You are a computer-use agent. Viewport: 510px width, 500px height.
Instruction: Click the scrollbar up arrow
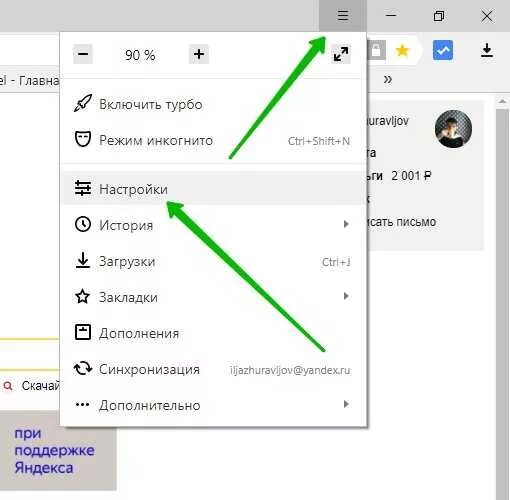coord(502,101)
